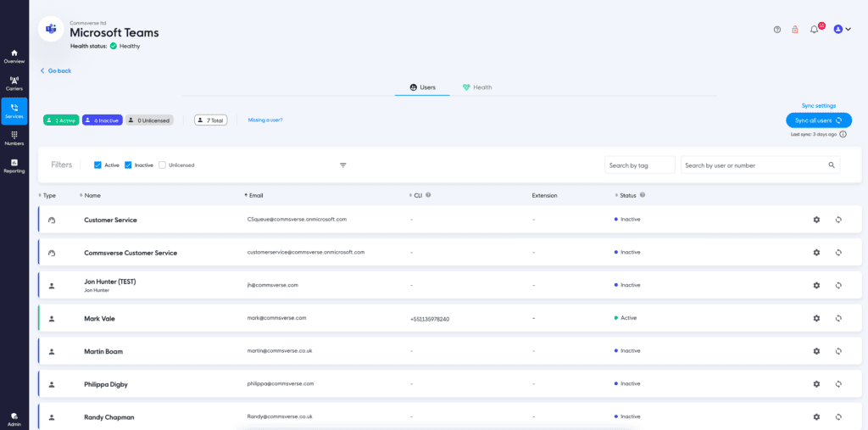
Task: Open settings gear for Jon Hunter (TEST)
Action: coord(816,285)
